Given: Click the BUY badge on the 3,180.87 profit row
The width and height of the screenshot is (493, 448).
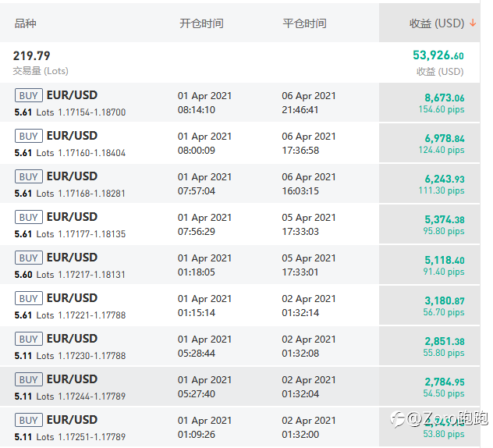Looking at the screenshot, I should coord(29,298).
